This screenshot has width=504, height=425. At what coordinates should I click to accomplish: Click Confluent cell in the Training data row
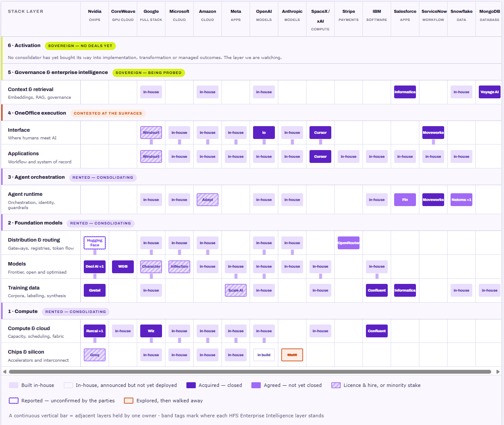pyautogui.click(x=377, y=290)
